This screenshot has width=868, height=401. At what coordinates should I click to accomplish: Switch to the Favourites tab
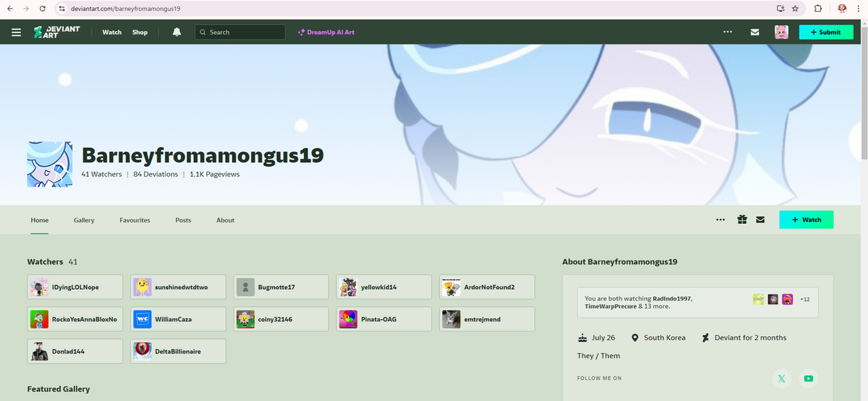click(135, 220)
